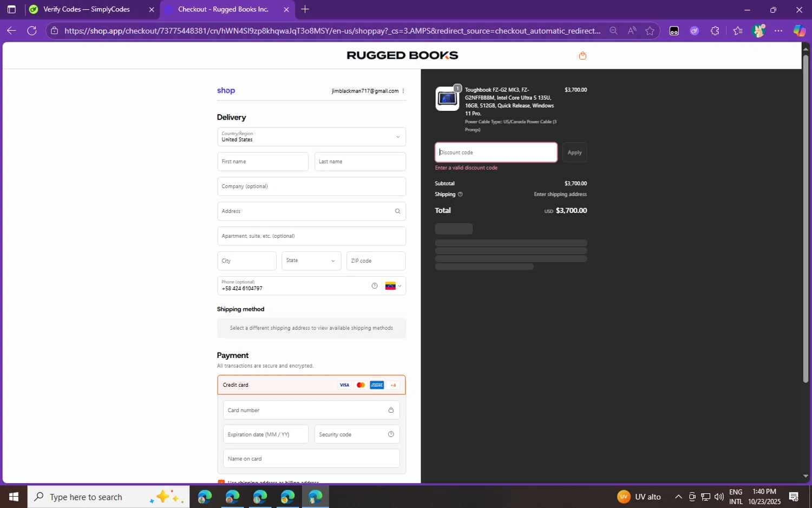This screenshot has height=508, width=812.
Task: Focus the Name on card field
Action: pos(311,459)
